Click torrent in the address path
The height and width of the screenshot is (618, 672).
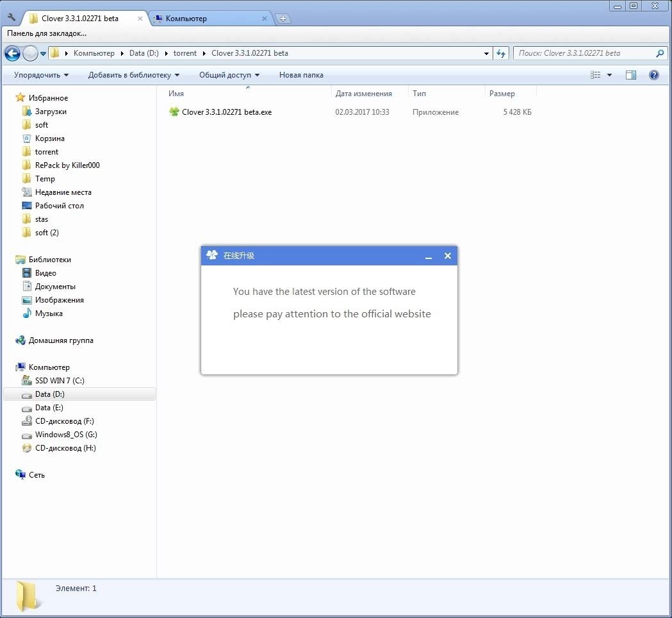(184, 53)
